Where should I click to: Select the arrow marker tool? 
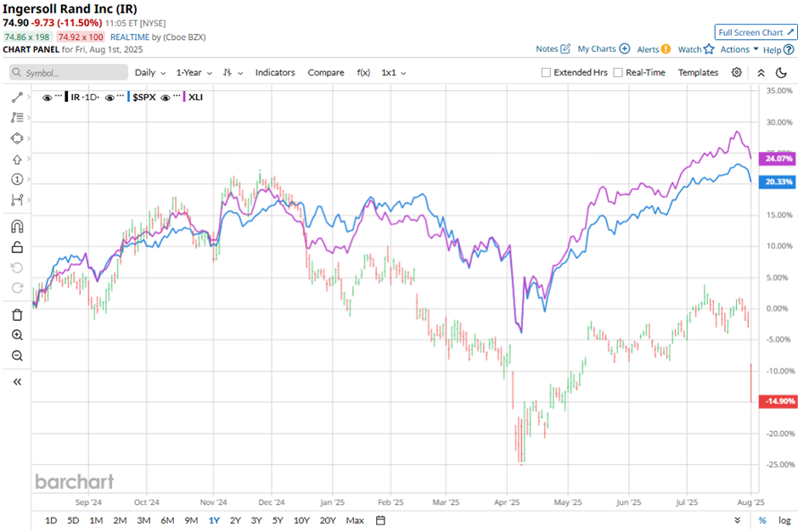[17, 160]
